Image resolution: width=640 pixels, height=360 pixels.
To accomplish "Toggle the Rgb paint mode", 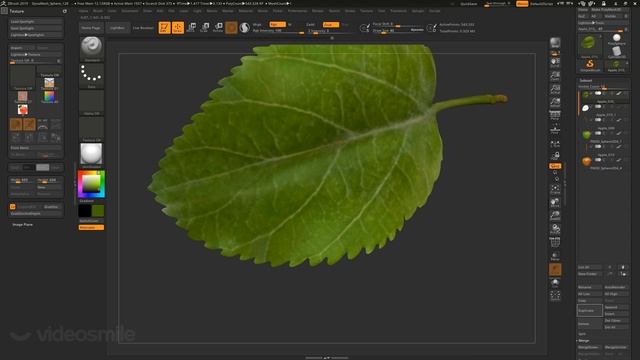I will (x=277, y=24).
